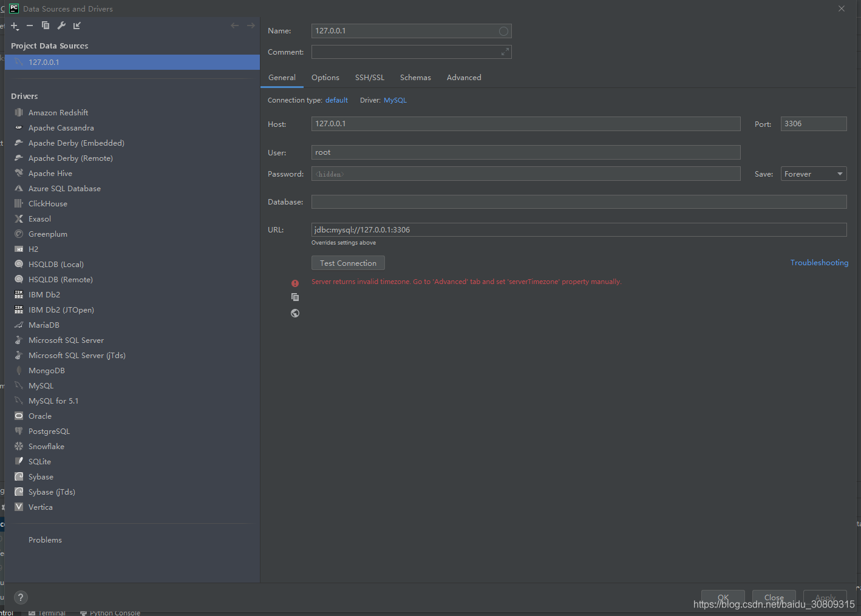Switch to the SSH/SSL tab
This screenshot has height=616, width=861.
click(370, 78)
